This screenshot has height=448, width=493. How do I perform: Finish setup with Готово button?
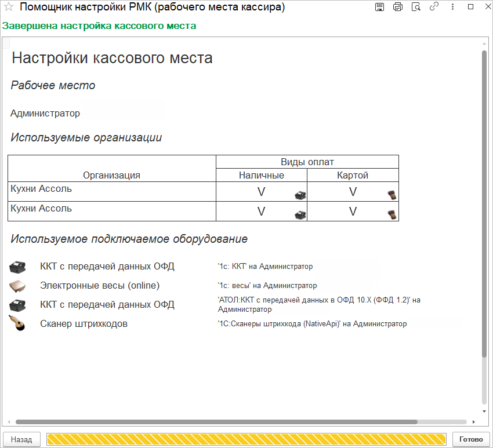pos(471,439)
